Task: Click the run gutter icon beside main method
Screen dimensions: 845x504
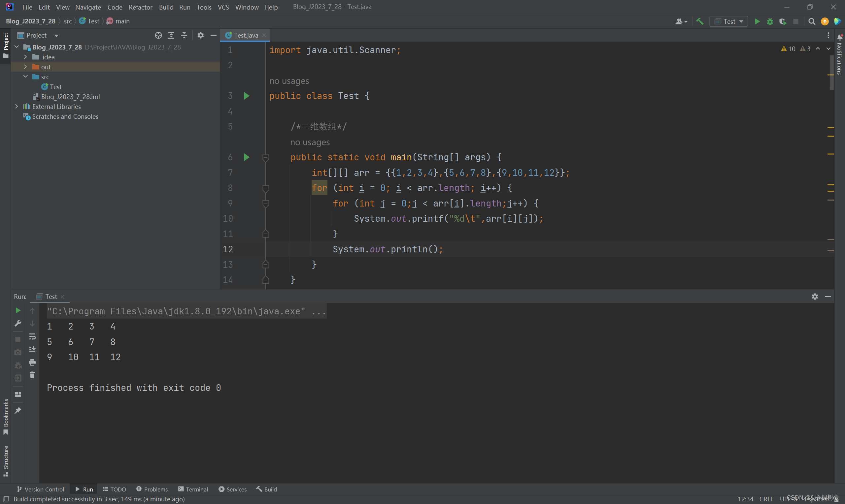Action: 247,157
